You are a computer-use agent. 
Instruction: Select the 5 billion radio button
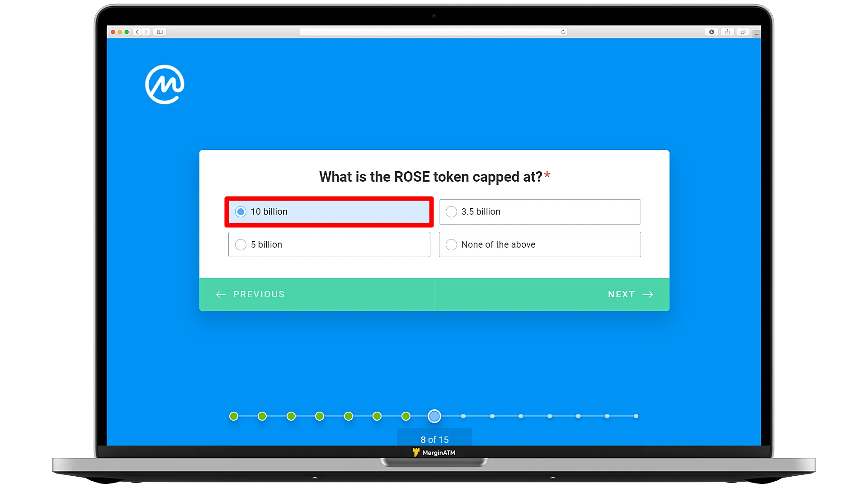click(241, 244)
